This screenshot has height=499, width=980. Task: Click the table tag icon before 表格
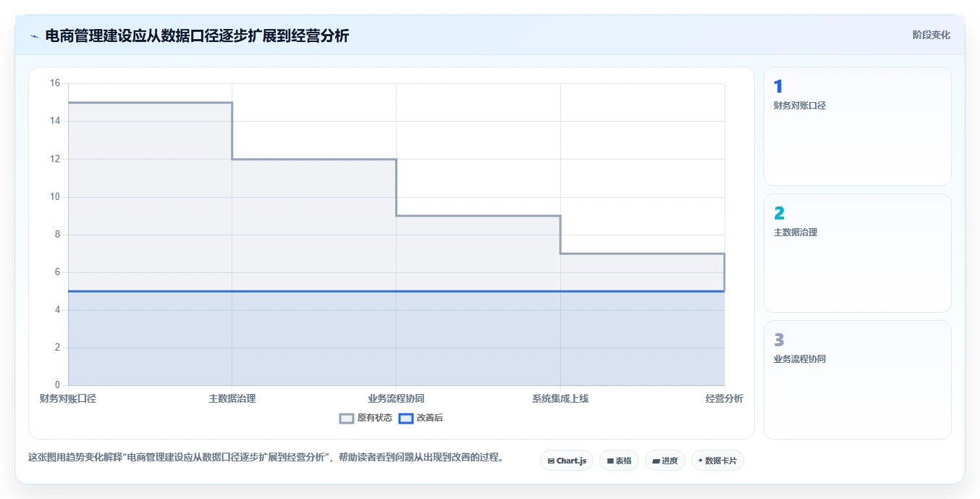pos(610,461)
